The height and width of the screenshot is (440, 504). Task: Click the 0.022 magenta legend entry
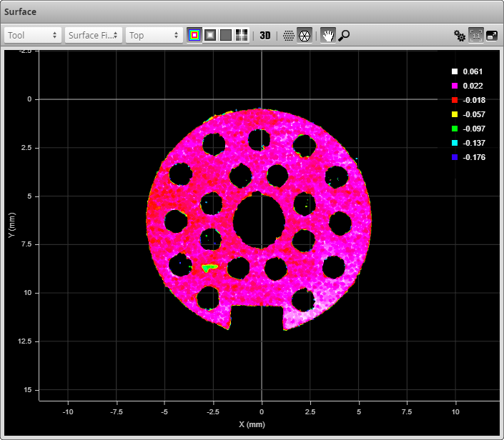coord(472,86)
